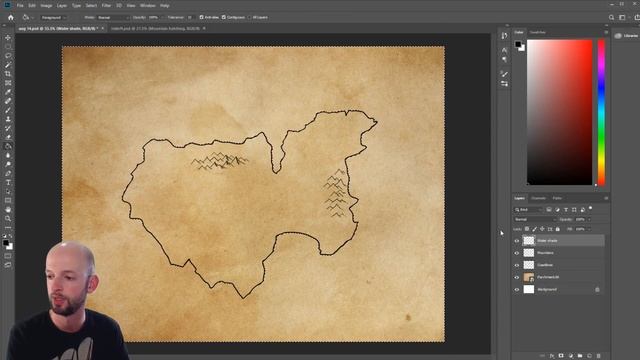
Task: Select the Zoom tool
Action: pos(8,218)
